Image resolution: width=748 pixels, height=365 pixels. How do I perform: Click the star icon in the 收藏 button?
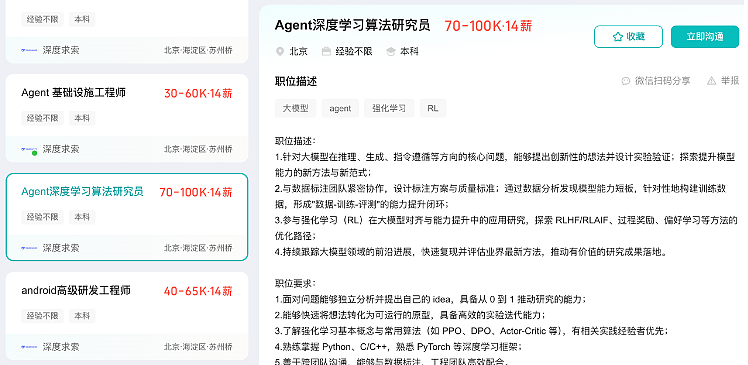pyautogui.click(x=618, y=37)
